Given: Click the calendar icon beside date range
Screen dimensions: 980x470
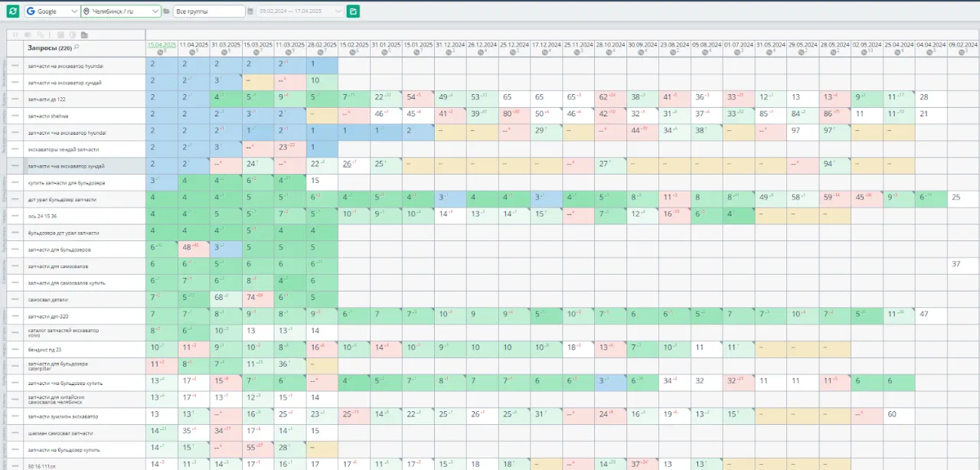Looking at the screenshot, I should tap(251, 11).
